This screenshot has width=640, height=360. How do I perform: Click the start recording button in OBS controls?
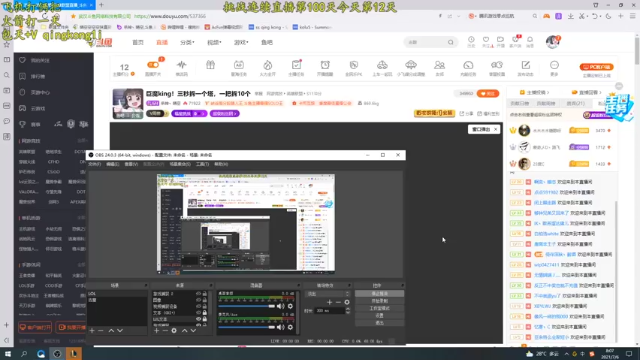pyautogui.click(x=380, y=301)
